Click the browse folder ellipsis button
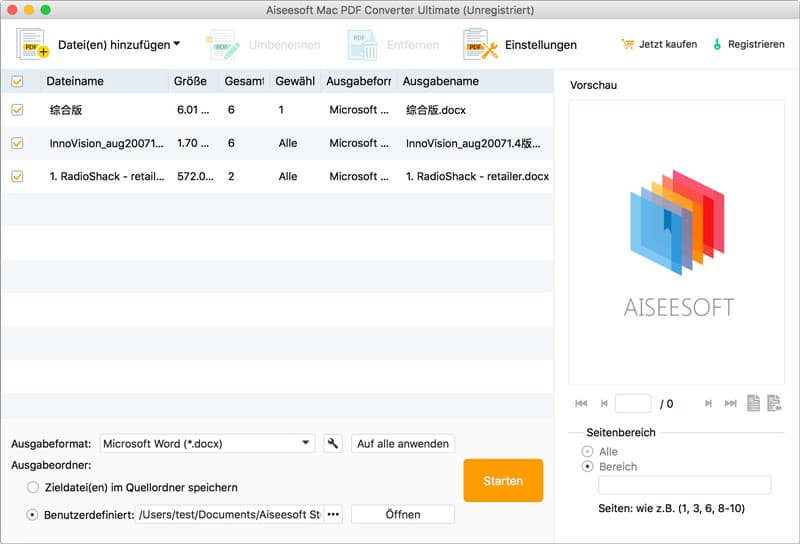Screen dimensions: 800x544 coord(333,514)
